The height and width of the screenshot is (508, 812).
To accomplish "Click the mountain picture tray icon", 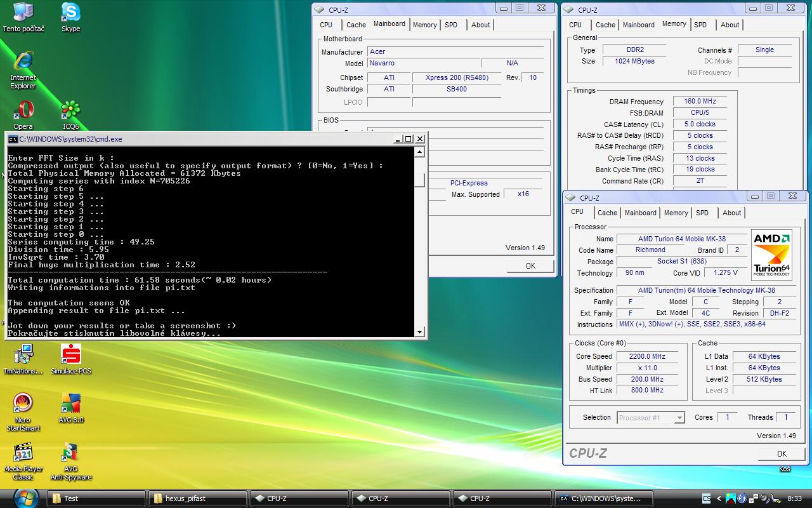I will [731, 498].
